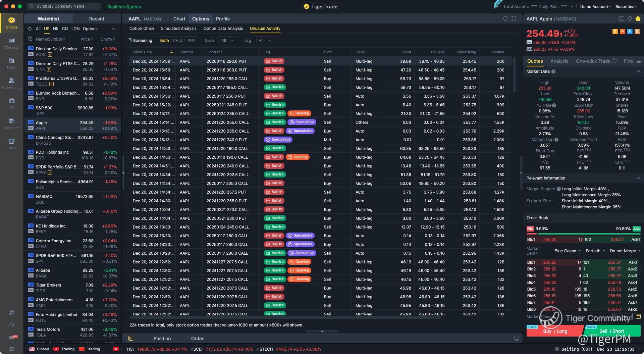Open the Tag filter dropdown
The width and height of the screenshot is (644, 354).
[x=265, y=41]
